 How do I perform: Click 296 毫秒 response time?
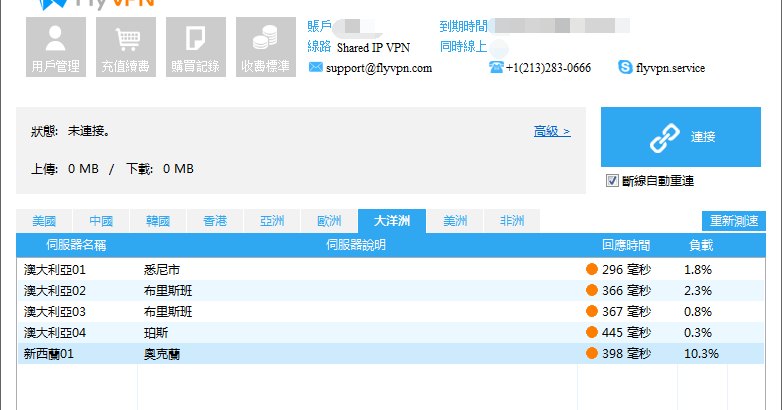point(626,270)
